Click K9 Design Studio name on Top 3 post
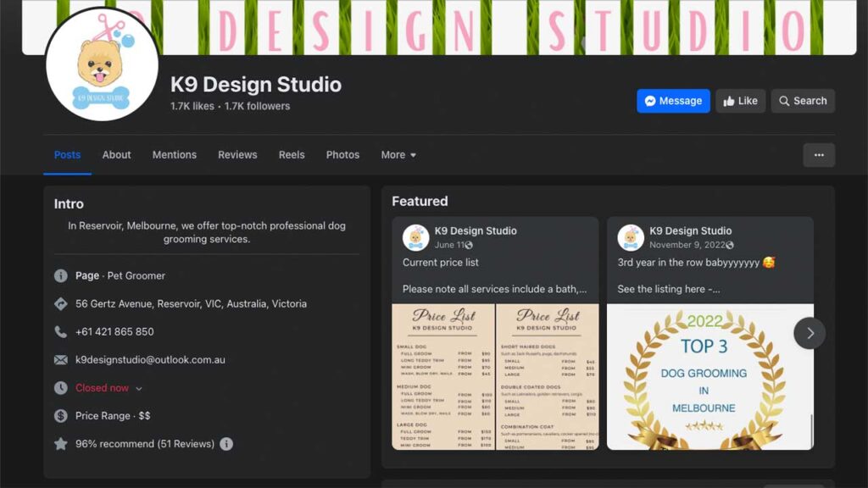868x488 pixels. [x=690, y=230]
